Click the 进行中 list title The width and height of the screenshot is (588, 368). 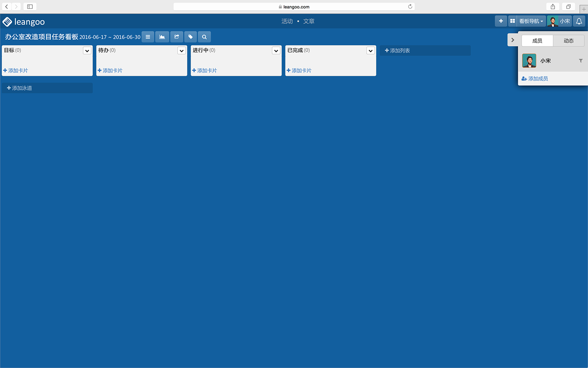tap(201, 50)
